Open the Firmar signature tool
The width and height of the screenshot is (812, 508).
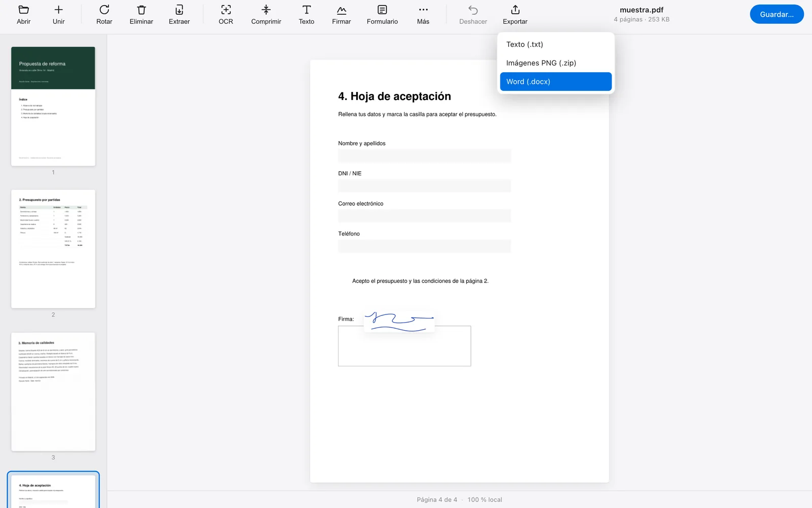point(342,15)
